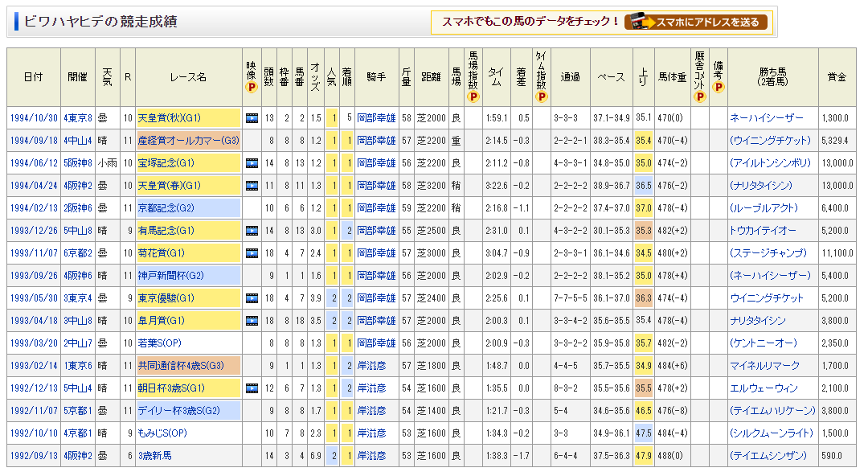Viewport: 868px width, 476px height.
Task: Open 産経賞オールカマー(G3) race link
Action: [188, 141]
